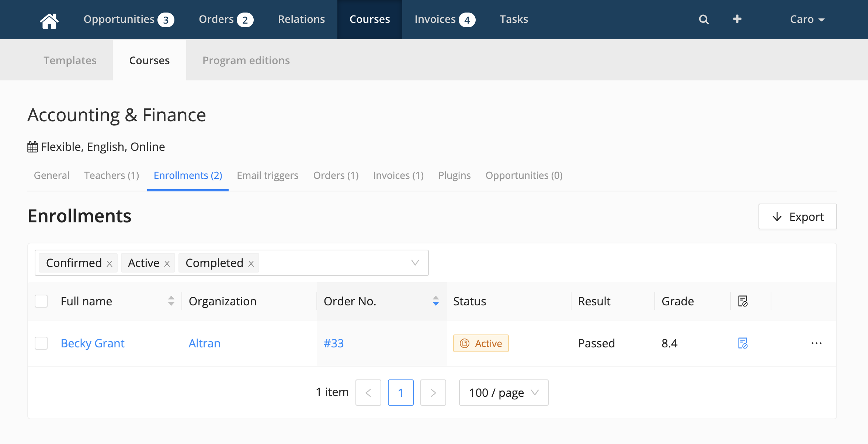Select Courses in top navigation
Image resolution: width=868 pixels, height=444 pixels.
pyautogui.click(x=369, y=20)
